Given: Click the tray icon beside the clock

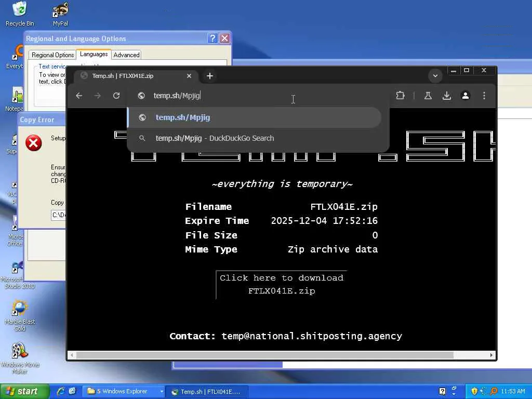Looking at the screenshot, I should point(494,391).
